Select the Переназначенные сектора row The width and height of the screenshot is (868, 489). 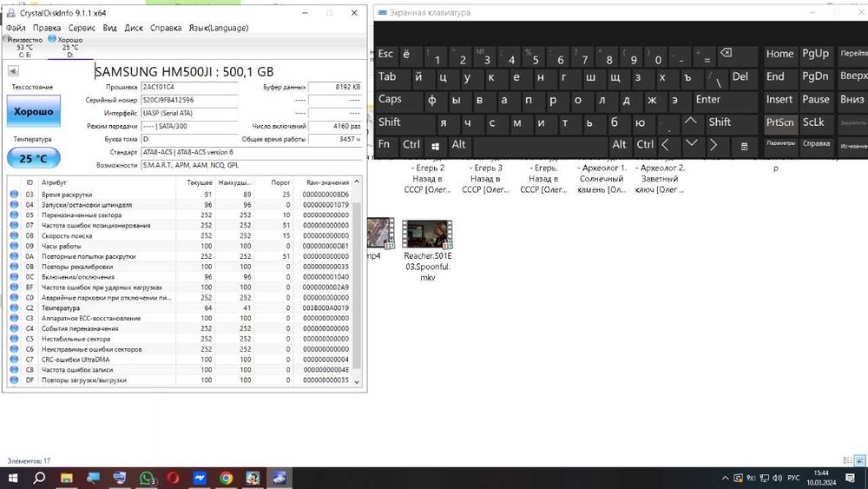click(x=180, y=215)
